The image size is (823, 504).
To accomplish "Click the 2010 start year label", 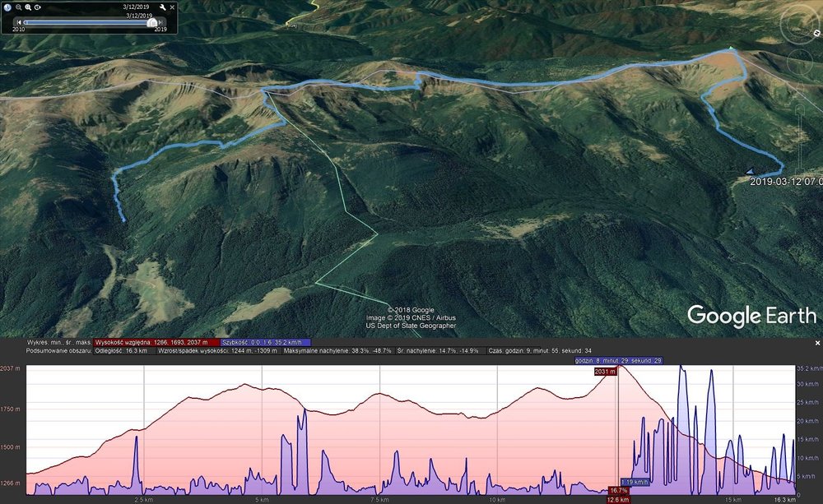I will (18, 30).
